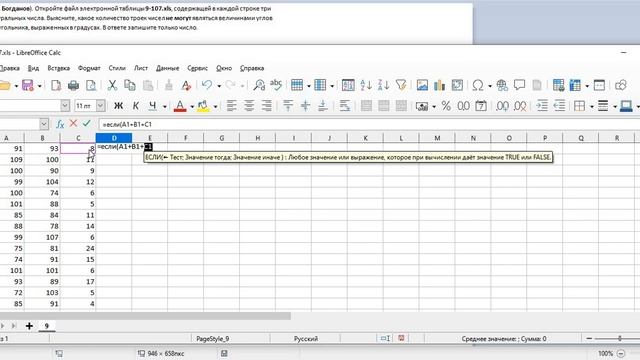This screenshot has height=360, width=640.
Task: Expand font size 11 pt dropdown
Action: coord(100,106)
